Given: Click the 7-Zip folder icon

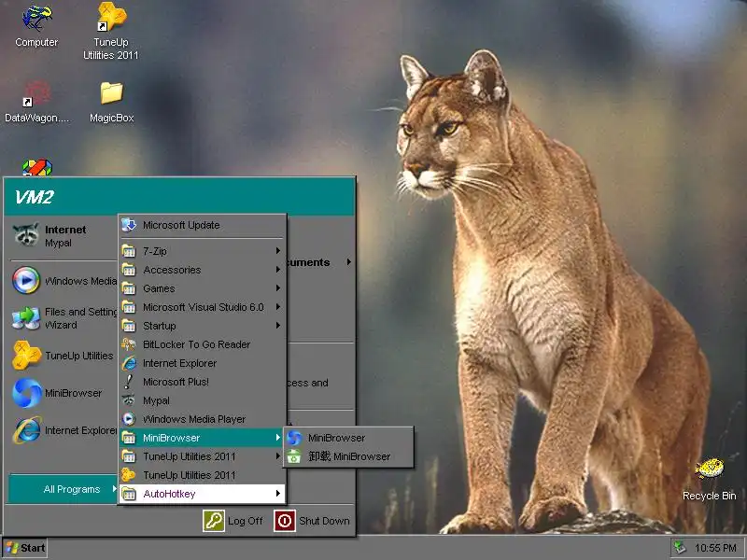Looking at the screenshot, I should point(129,251).
